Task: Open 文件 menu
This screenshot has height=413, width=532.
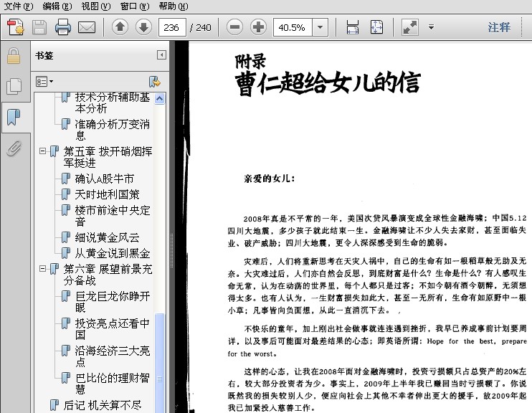Action: pyautogui.click(x=19, y=6)
